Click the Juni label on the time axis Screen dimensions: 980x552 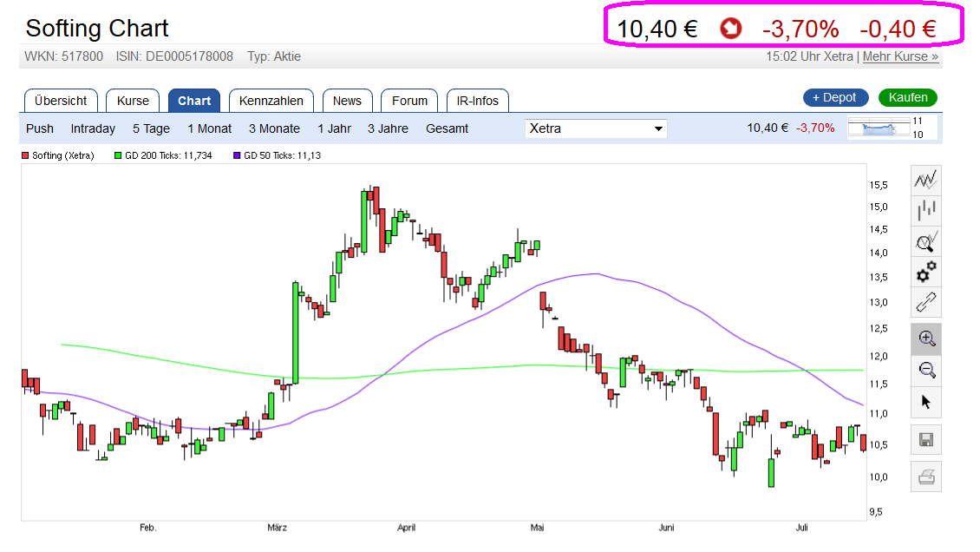(666, 528)
